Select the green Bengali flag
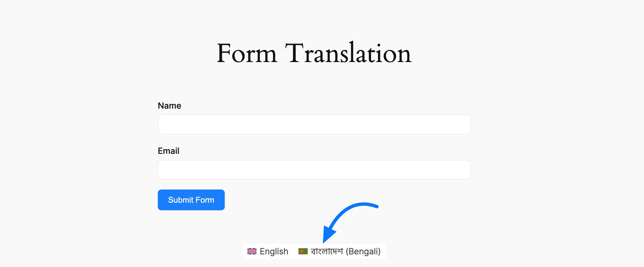 coord(303,251)
